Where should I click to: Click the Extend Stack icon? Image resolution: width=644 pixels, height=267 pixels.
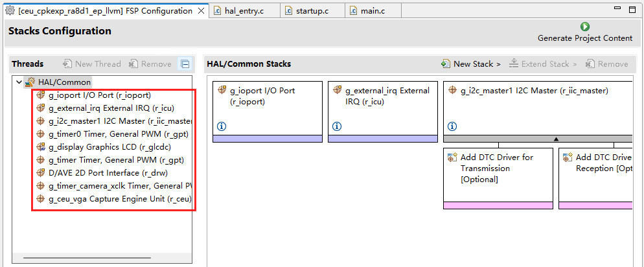513,64
